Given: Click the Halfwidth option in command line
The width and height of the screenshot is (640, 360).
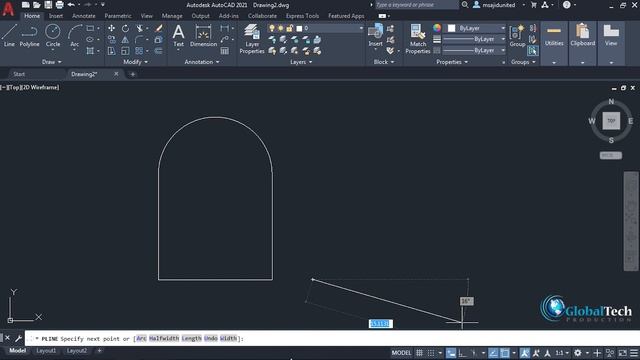Looking at the screenshot, I should (x=164, y=338).
